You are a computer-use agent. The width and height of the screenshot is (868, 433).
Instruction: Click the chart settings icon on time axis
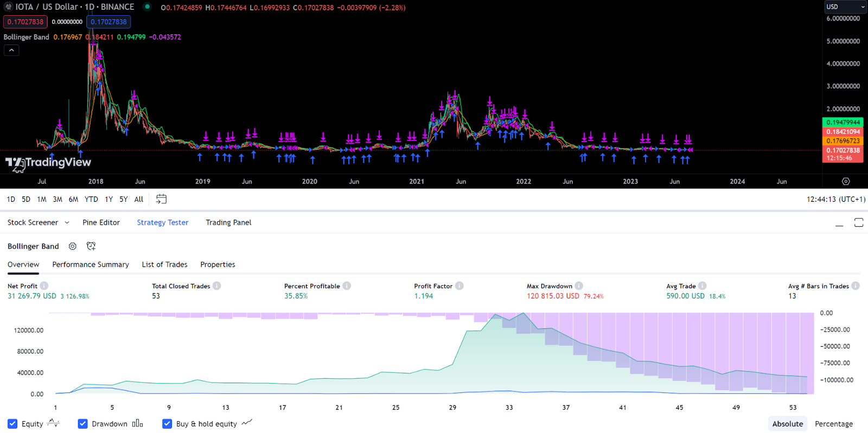tap(846, 181)
